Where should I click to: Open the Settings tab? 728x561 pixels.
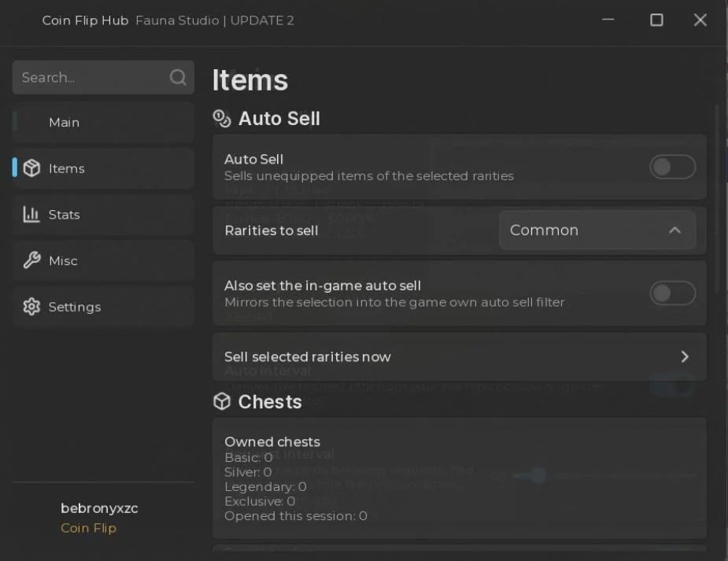(x=103, y=307)
